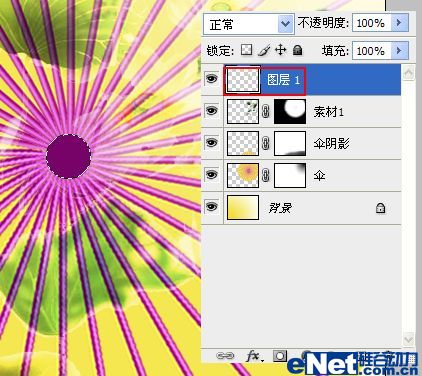Select the 背景 layer thumbnail
This screenshot has height=376, width=422.
(243, 207)
